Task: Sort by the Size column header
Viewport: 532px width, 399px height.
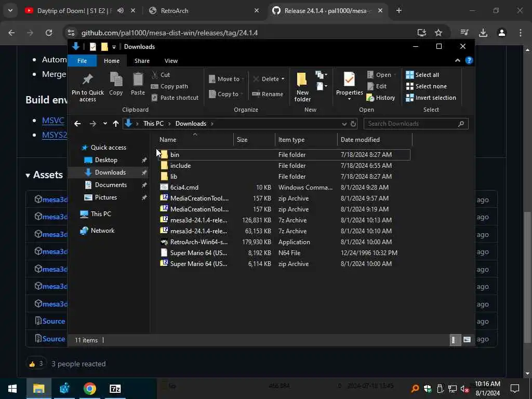Action: click(x=254, y=139)
